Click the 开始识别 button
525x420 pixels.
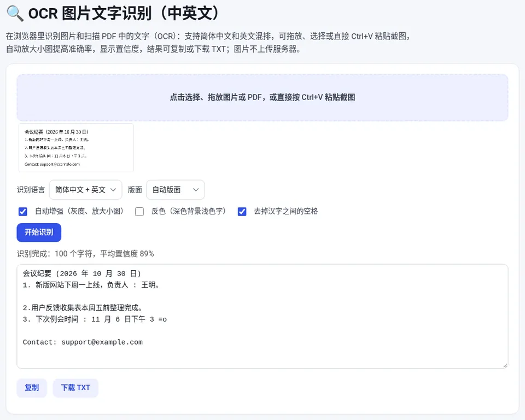point(39,232)
